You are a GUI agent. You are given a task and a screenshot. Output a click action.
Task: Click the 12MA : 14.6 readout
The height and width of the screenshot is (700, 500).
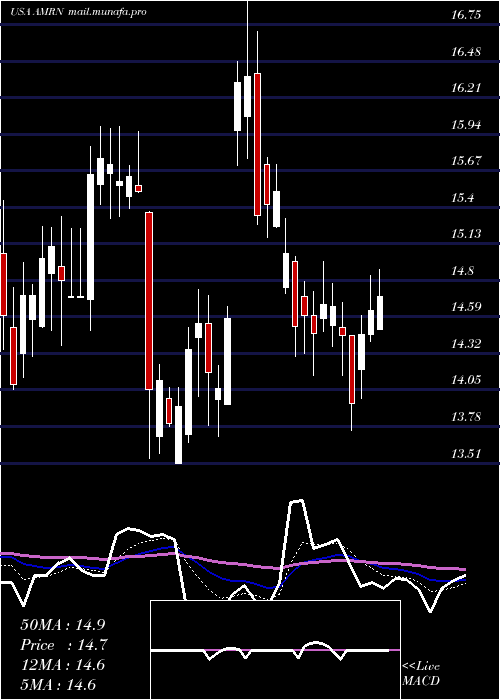(63, 665)
